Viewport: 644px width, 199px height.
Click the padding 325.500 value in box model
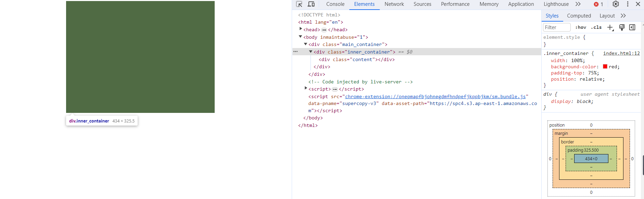tap(591, 150)
